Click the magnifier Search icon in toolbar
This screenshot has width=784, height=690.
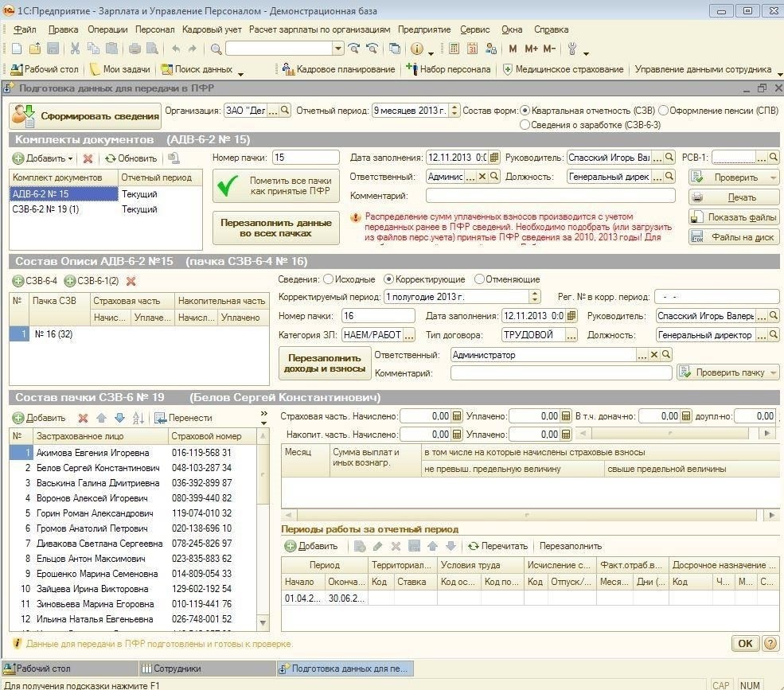216,49
